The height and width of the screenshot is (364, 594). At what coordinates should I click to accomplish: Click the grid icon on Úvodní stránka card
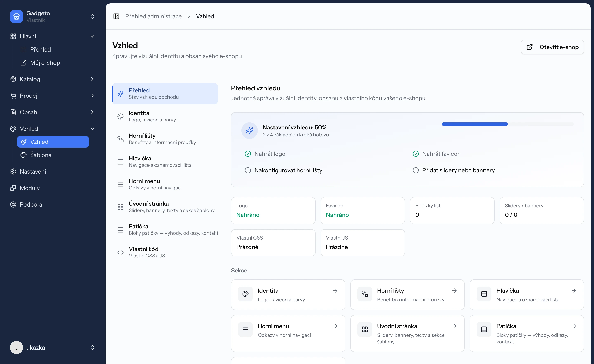pyautogui.click(x=365, y=329)
